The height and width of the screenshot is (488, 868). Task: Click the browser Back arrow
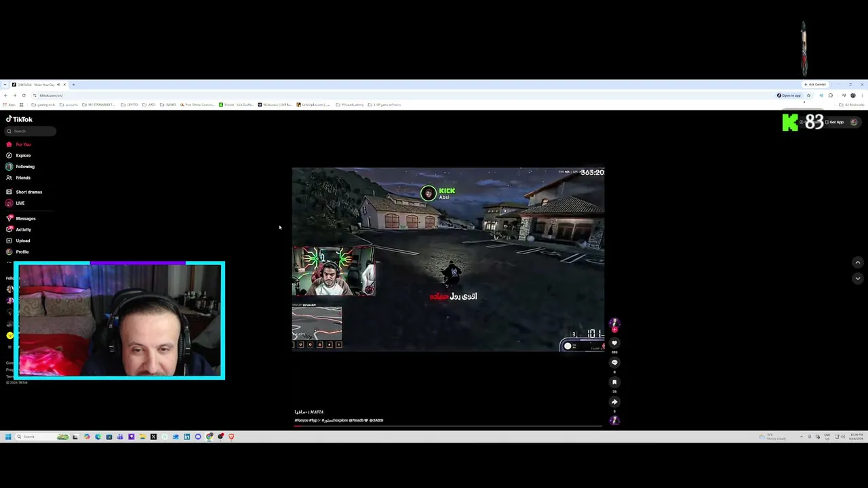pos(5,96)
